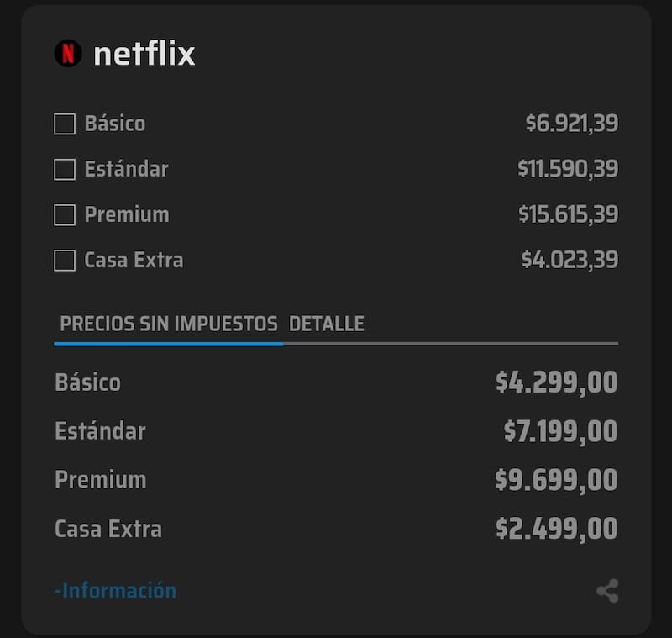Click the blue tab underline indicator
Image resolution: width=672 pixels, height=638 pixels.
pos(168,343)
